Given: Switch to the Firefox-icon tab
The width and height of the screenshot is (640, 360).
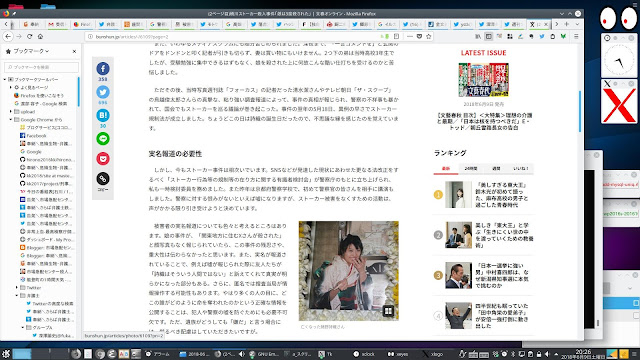Looking at the screenshot, I should click(x=83, y=24).
